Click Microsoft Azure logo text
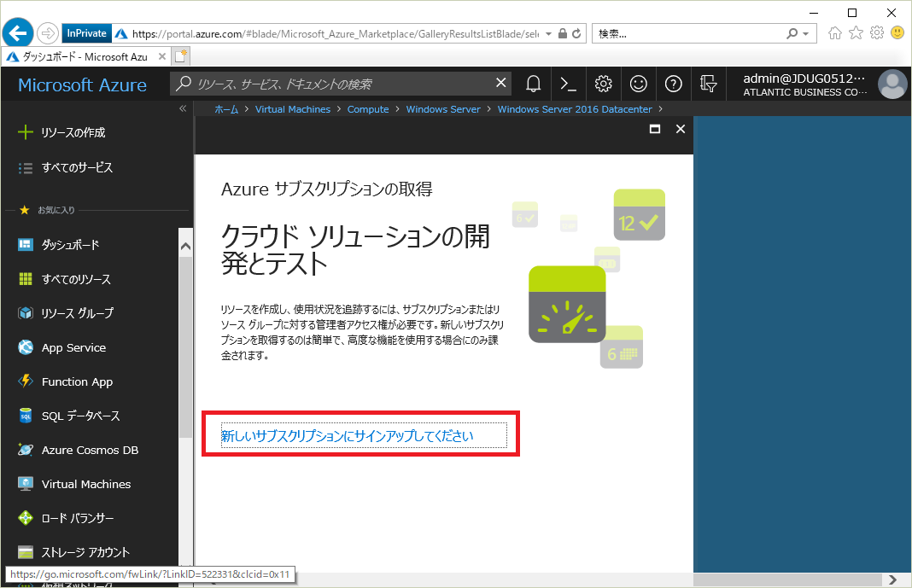Viewport: 912px width, 588px height. (x=83, y=84)
